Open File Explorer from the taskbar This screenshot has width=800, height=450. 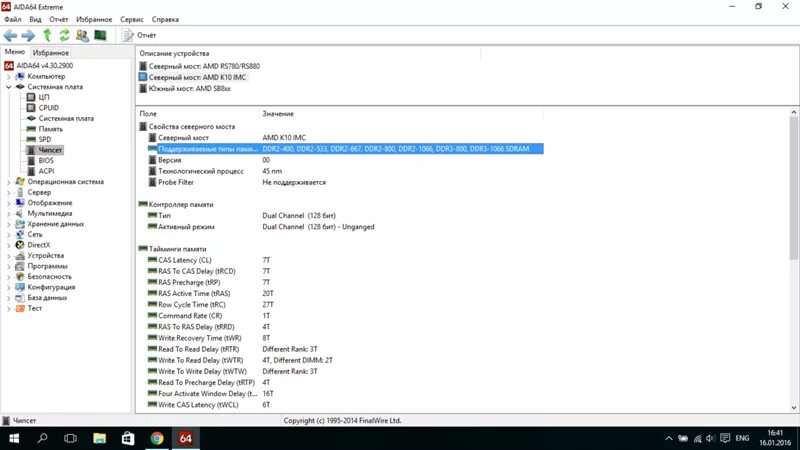[99, 438]
